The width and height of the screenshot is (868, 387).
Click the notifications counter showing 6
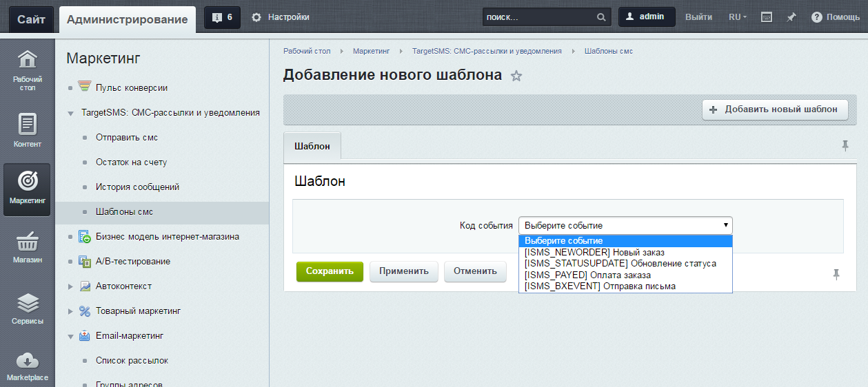pos(222,17)
